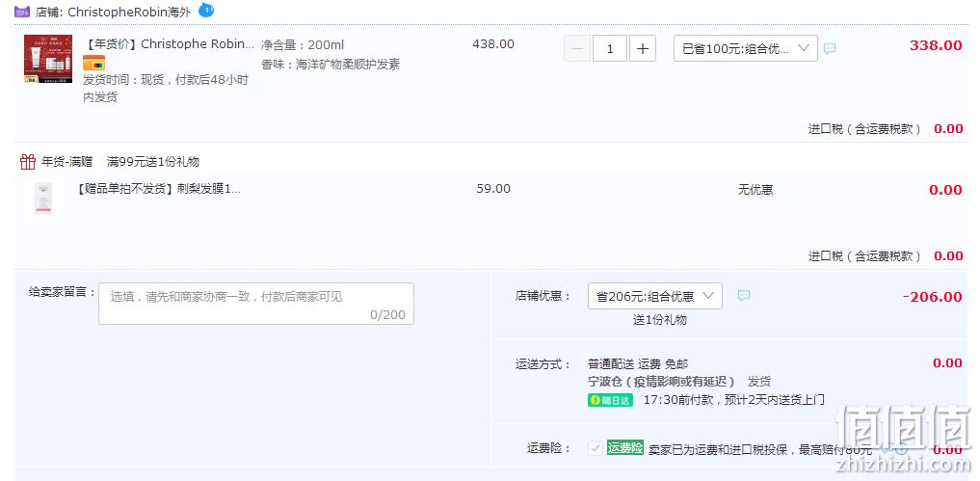Toggle the 运费险 checkbox
980x481 pixels.
[595, 448]
